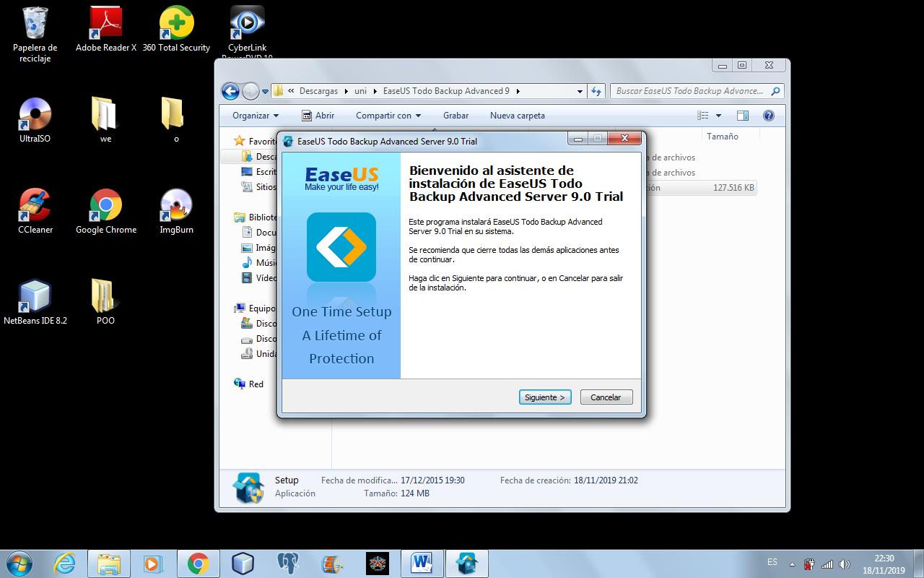Viewport: 924px width, 578px height.
Task: Click Cancelar in the EaseUS setup wizard
Action: point(606,397)
